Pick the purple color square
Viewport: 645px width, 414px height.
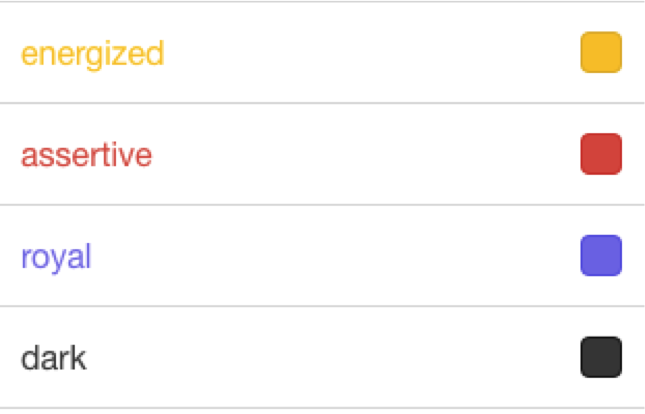601,256
